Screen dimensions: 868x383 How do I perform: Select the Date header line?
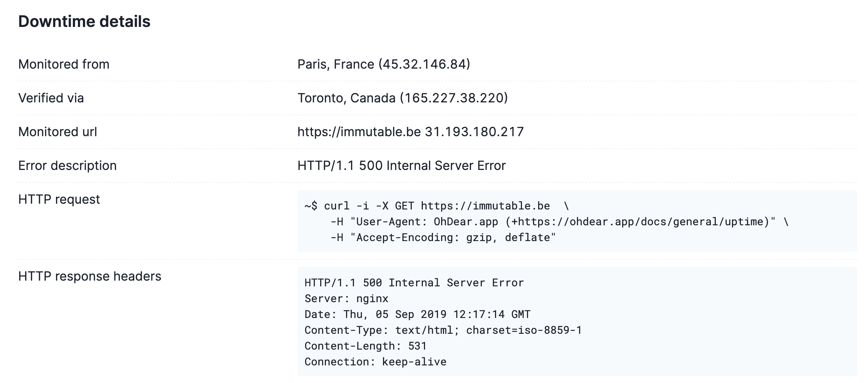(417, 314)
